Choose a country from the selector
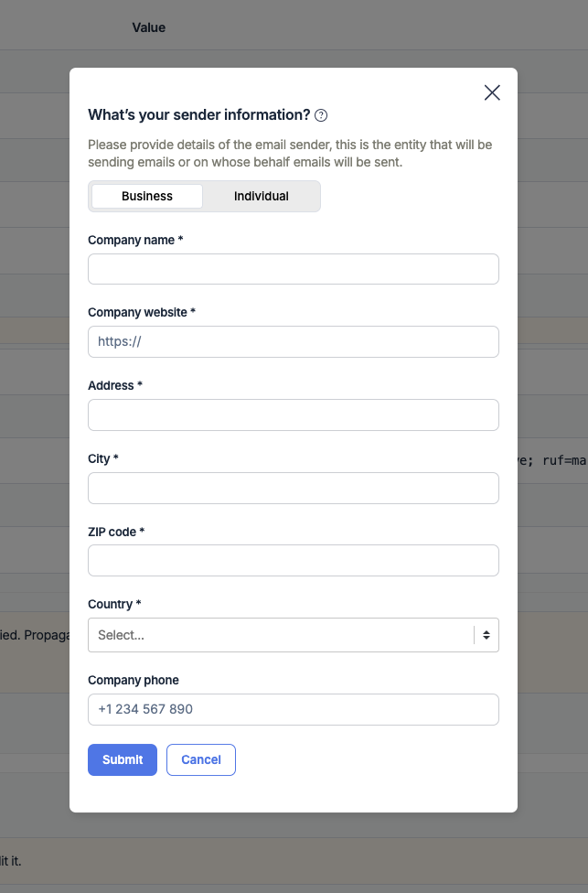Viewport: 588px width, 893px height. 293,634
